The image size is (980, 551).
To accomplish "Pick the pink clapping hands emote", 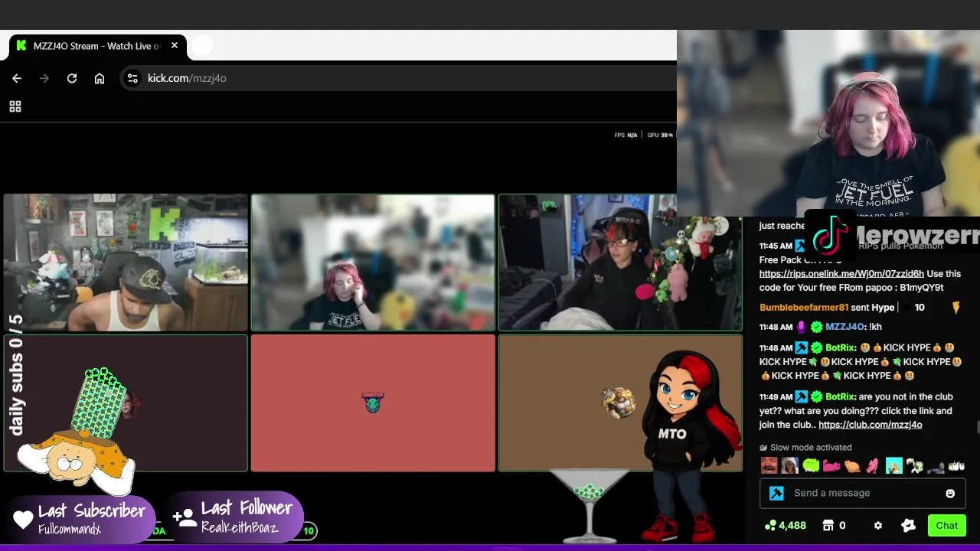I will 873,465.
